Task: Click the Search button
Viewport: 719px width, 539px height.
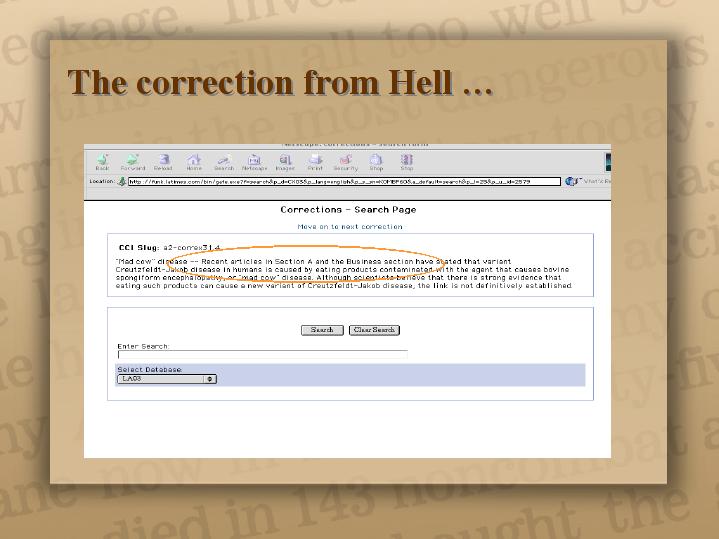Action: point(322,330)
